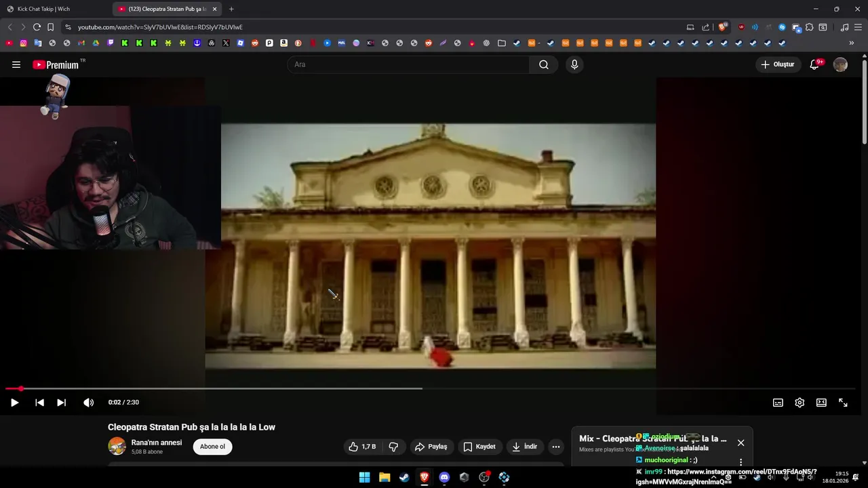The height and width of the screenshot is (488, 868).
Task: Show hidden bookmarks chevron
Action: (x=852, y=43)
